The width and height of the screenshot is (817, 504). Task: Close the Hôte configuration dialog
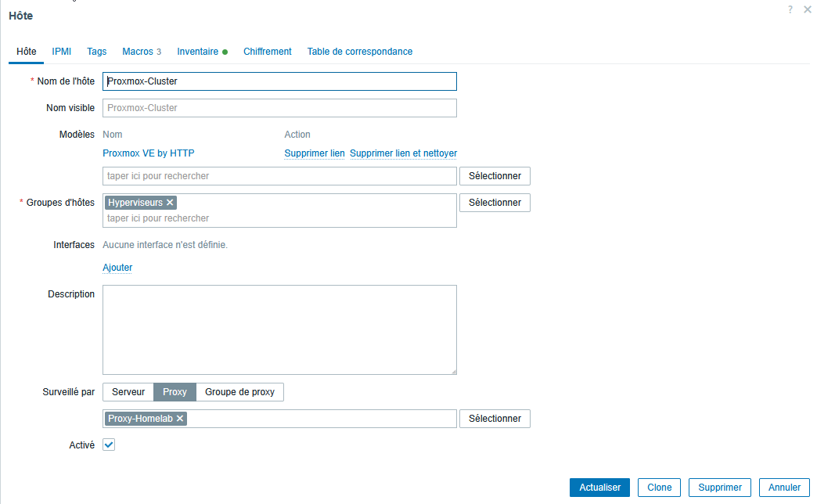pos(807,9)
